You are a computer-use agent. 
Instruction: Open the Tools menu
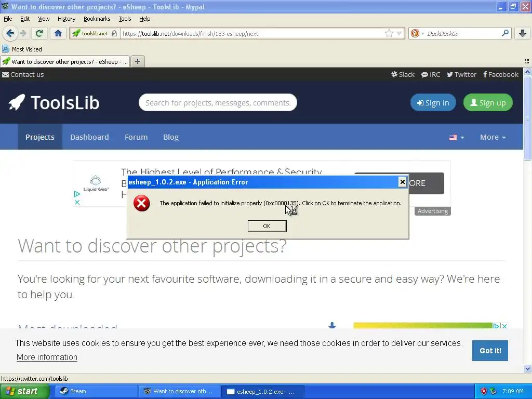(x=125, y=19)
